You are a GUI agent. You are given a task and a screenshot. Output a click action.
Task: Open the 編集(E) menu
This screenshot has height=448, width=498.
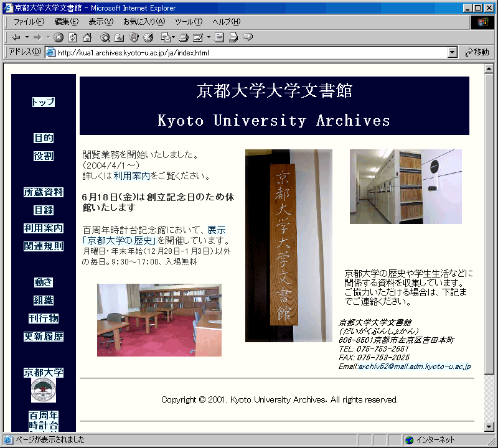coord(67,22)
